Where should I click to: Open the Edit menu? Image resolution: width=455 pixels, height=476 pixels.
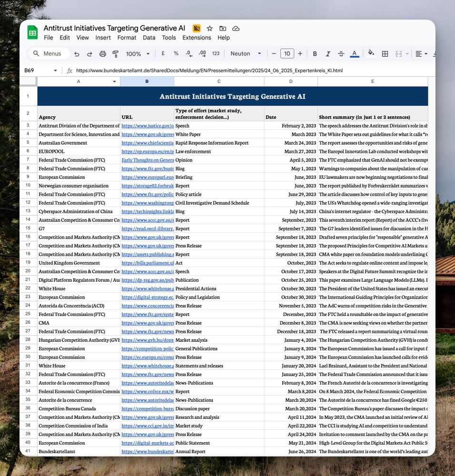point(65,38)
